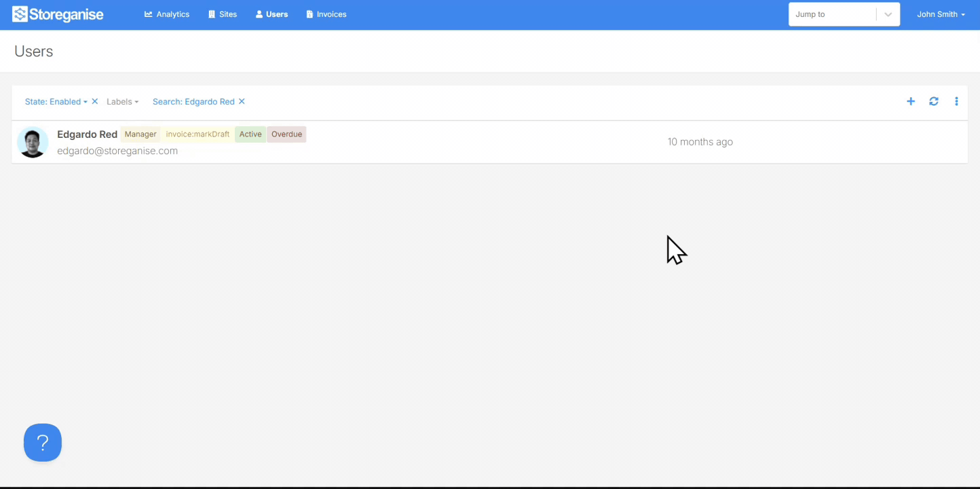
Task: Open the John Smith account menu
Action: [x=941, y=14]
